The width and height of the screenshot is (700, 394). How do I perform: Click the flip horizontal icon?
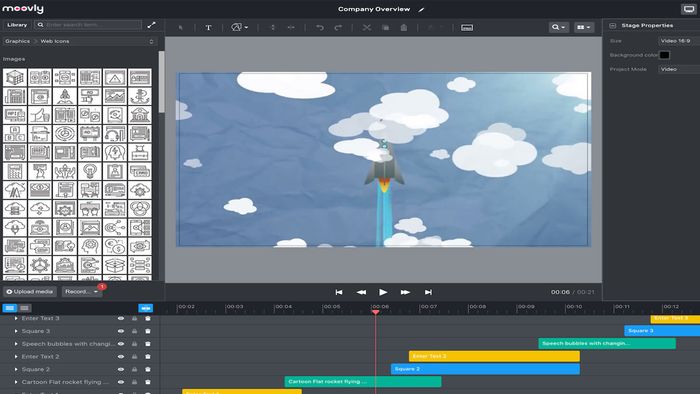(x=291, y=28)
